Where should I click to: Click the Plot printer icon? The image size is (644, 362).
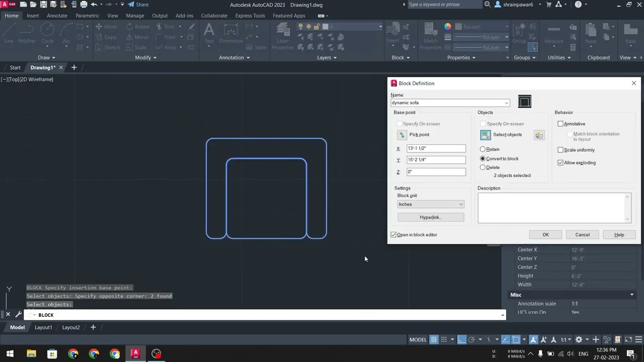tap(84, 5)
